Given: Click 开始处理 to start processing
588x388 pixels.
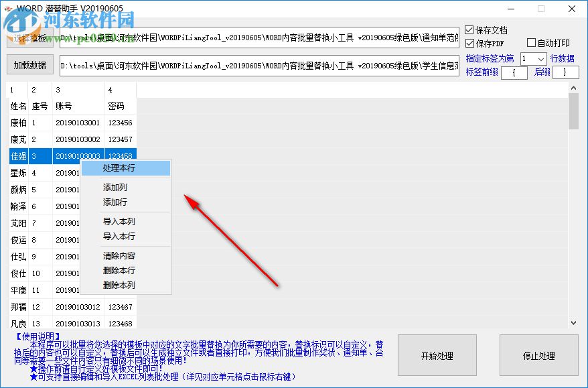Looking at the screenshot, I should click(436, 355).
